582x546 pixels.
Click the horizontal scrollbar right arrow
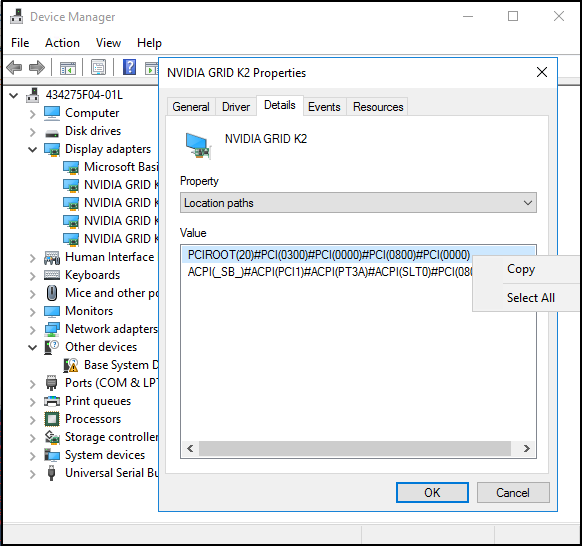pos(526,448)
